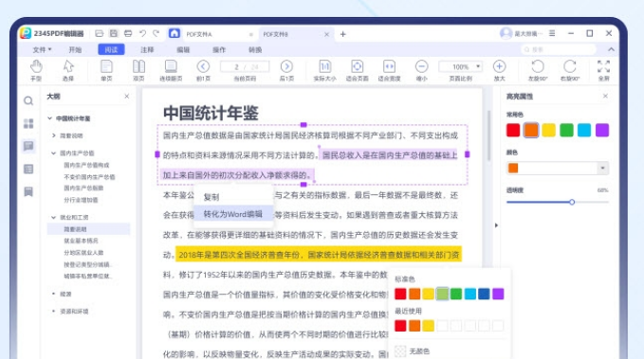Screen dimensions: 644x359
Task: Open the 编辑 ribbon tab
Action: click(183, 49)
